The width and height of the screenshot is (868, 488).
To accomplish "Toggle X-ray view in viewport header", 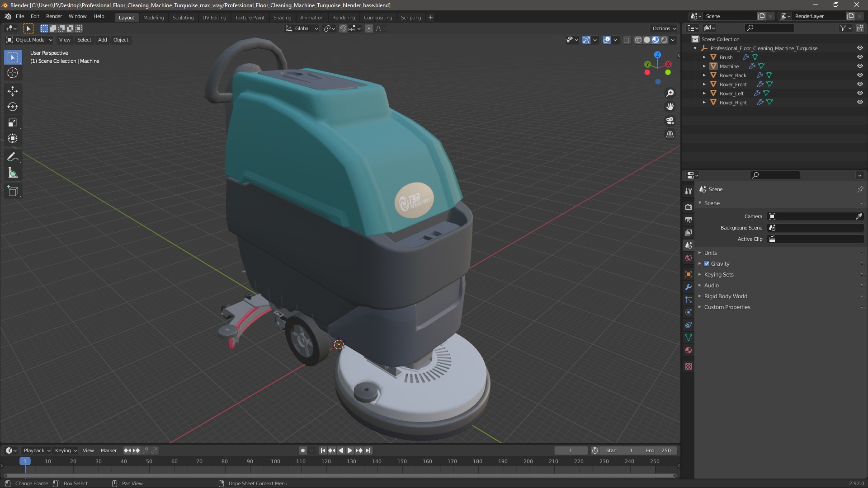I will click(x=627, y=40).
